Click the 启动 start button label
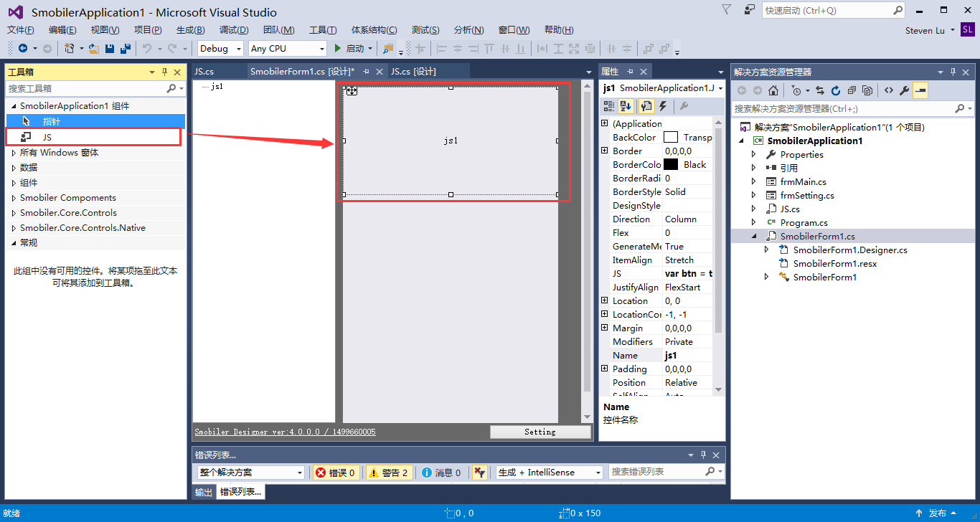 355,49
